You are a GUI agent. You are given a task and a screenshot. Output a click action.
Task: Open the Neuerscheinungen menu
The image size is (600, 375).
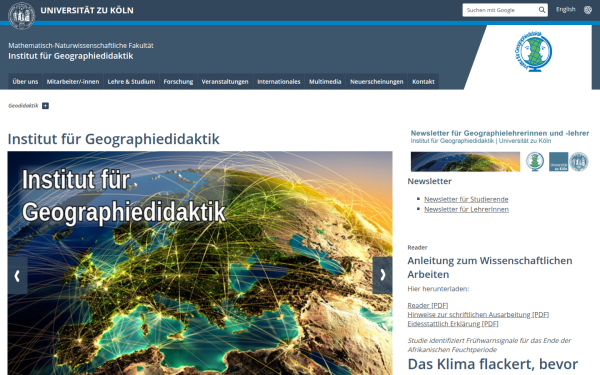click(377, 82)
